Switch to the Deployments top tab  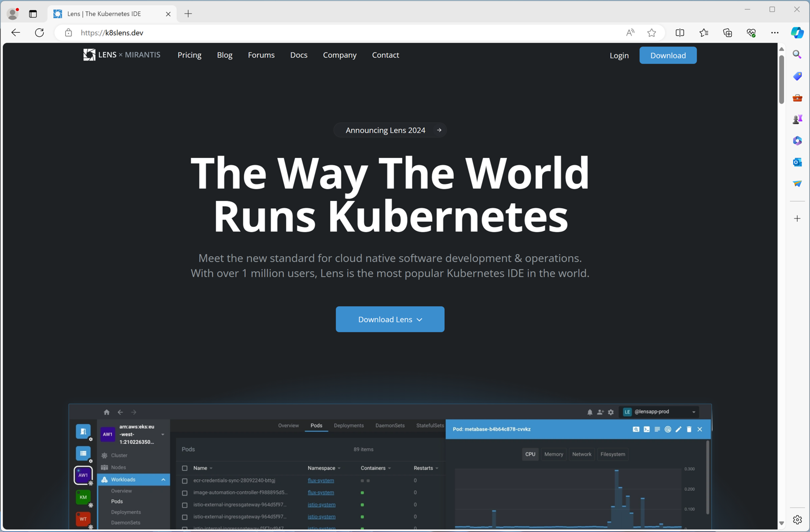click(x=349, y=426)
